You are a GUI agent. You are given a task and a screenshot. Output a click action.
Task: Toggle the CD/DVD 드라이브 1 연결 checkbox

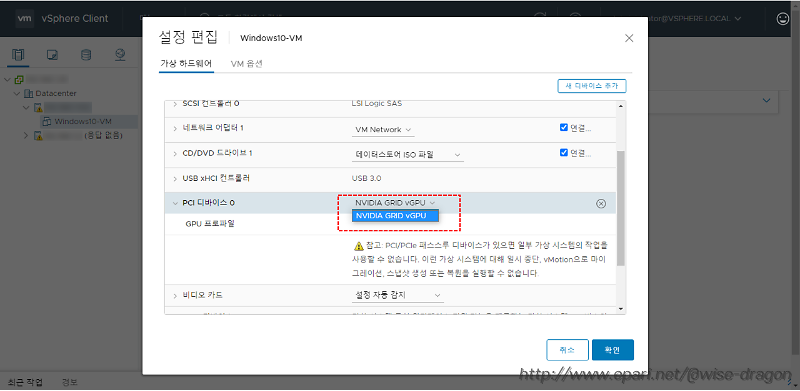[564, 152]
